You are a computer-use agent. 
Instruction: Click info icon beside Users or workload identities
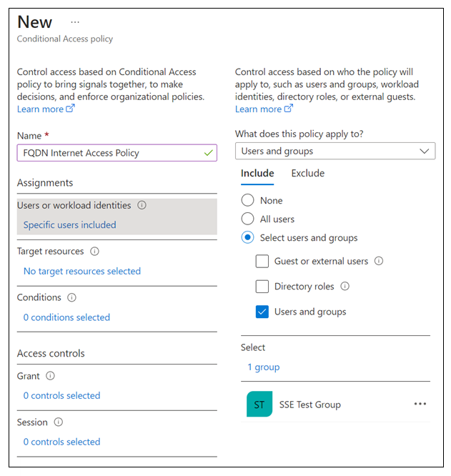coord(142,205)
